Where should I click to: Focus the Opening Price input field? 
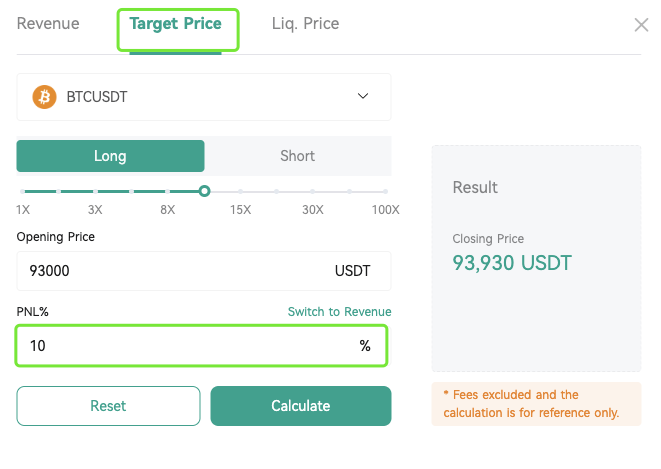204,271
